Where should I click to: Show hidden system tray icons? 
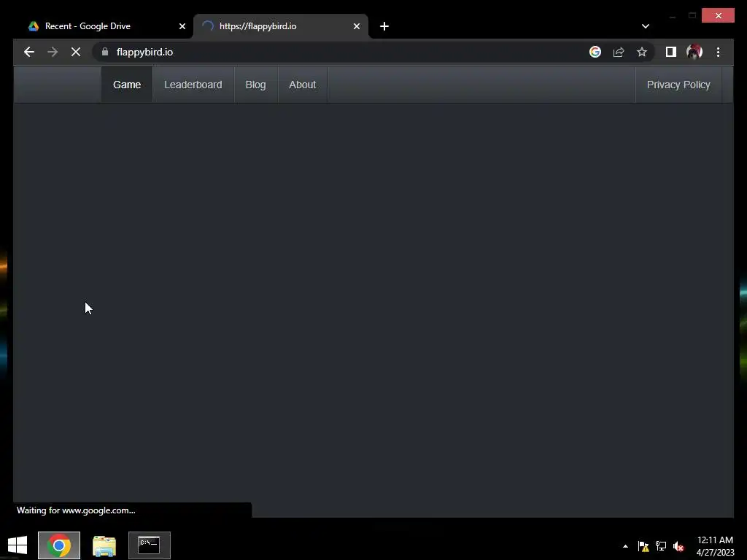pos(625,546)
